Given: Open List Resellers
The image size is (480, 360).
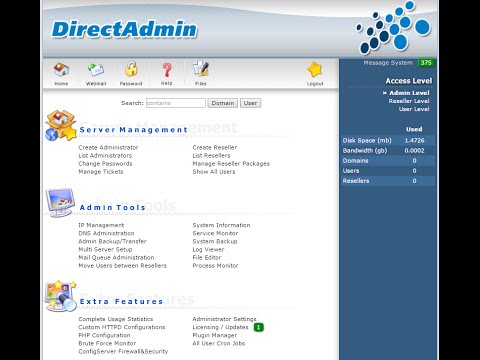Looking at the screenshot, I should pos(211,156).
